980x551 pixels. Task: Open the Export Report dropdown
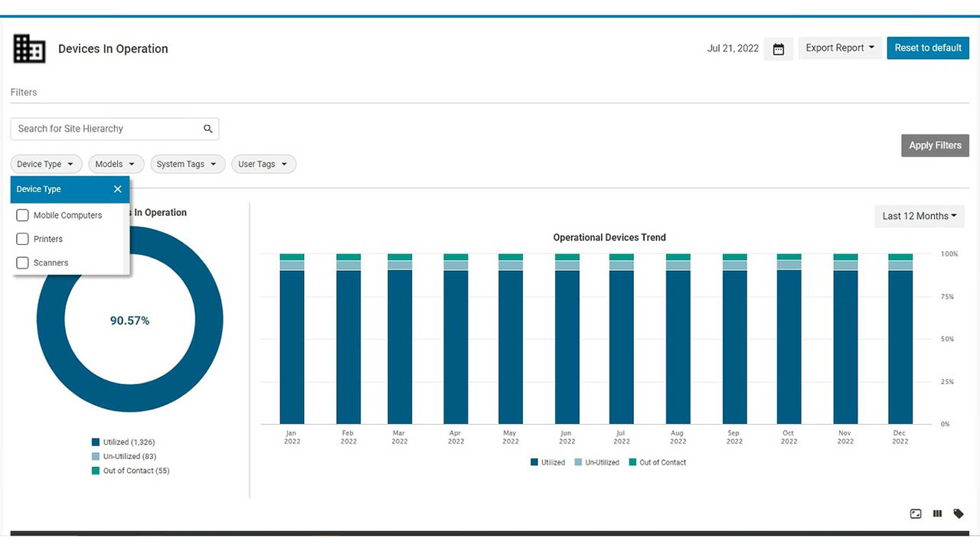tap(840, 47)
